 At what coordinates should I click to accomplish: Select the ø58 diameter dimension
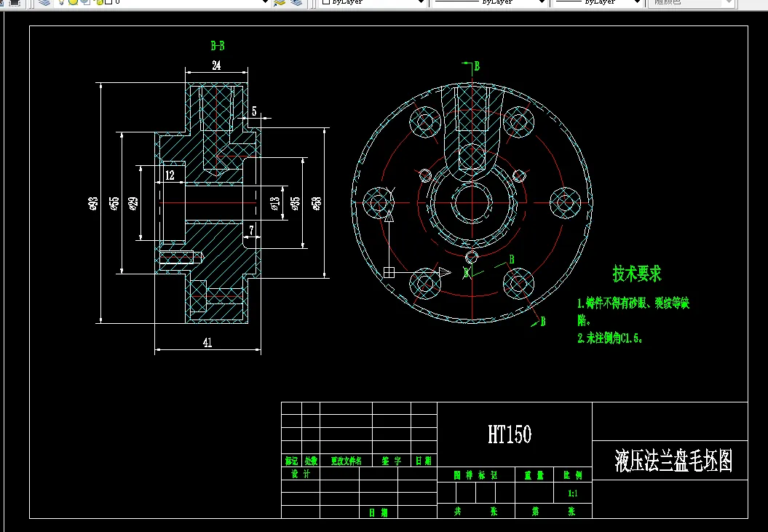pos(317,203)
